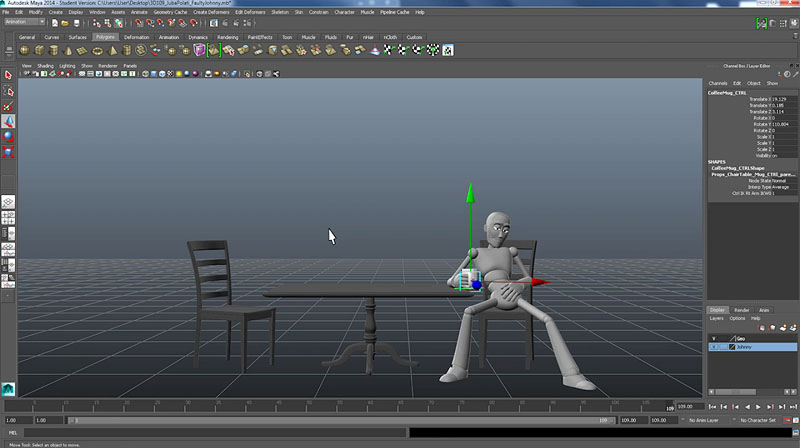Click the Lasso select tool
This screenshot has width=800, height=448.
coord(8,90)
